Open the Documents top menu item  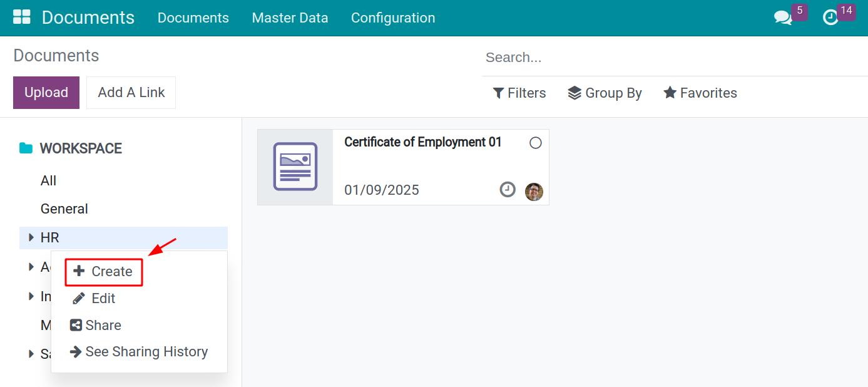[x=193, y=18]
